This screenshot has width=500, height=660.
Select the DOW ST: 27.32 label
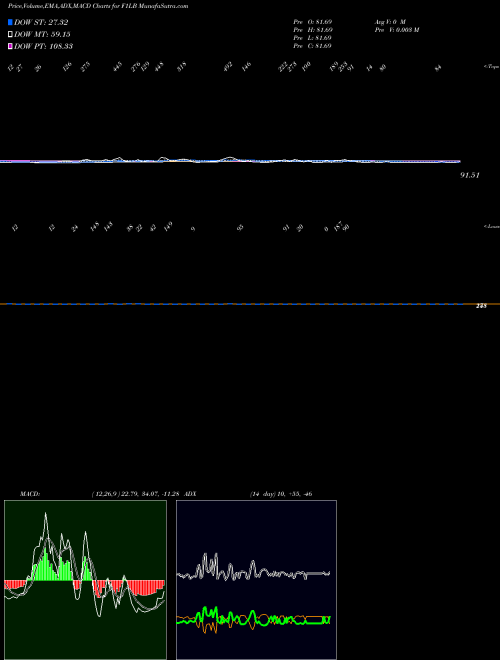(41, 22)
